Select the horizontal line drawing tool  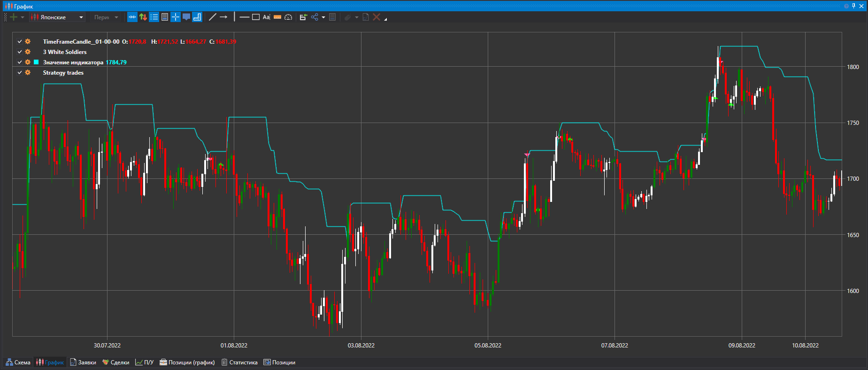[x=244, y=17]
